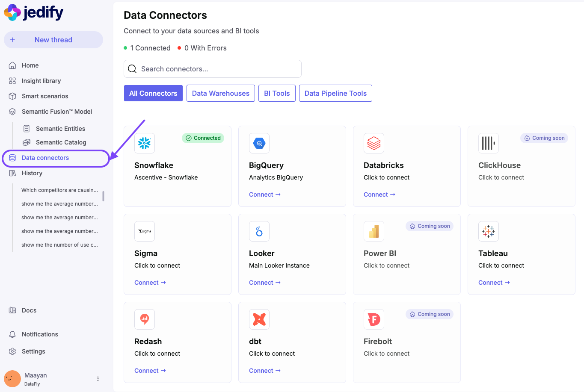Click the Semantic Entities document icon
Image resolution: width=584 pixels, height=392 pixels.
pos(27,129)
